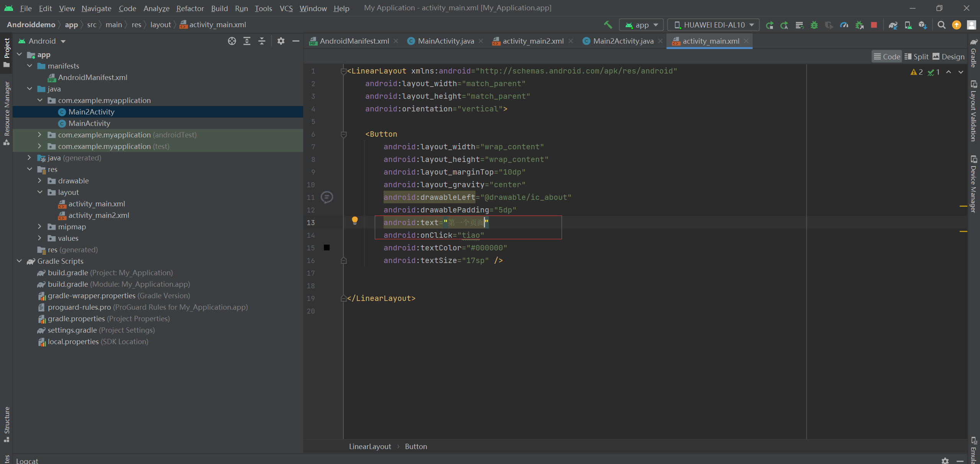
Task: Click black color swatch on line 15 gutter
Action: 327,248
